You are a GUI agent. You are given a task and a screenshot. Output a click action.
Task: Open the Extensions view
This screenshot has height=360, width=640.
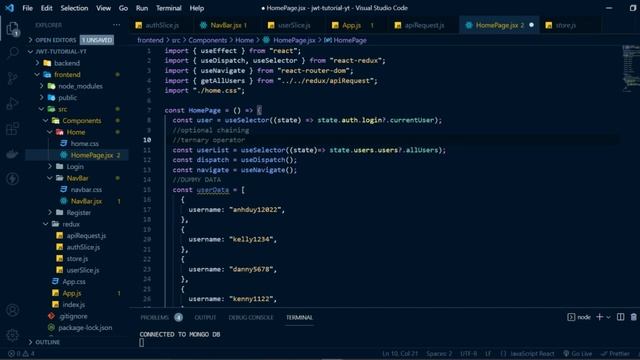[x=13, y=129]
